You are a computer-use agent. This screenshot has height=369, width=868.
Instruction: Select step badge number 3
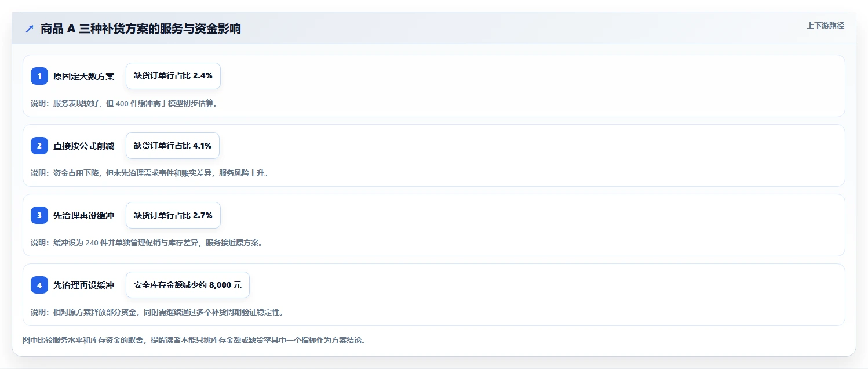(x=39, y=215)
